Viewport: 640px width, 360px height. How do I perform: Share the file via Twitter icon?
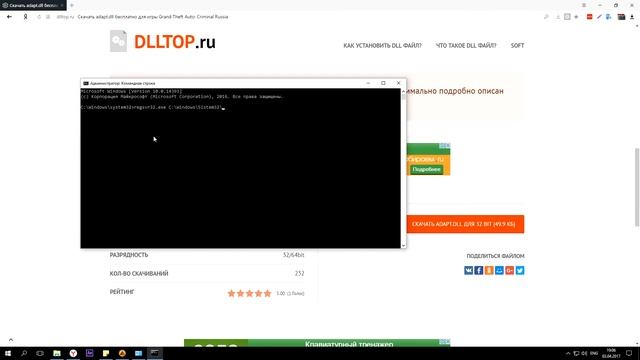coord(520,270)
